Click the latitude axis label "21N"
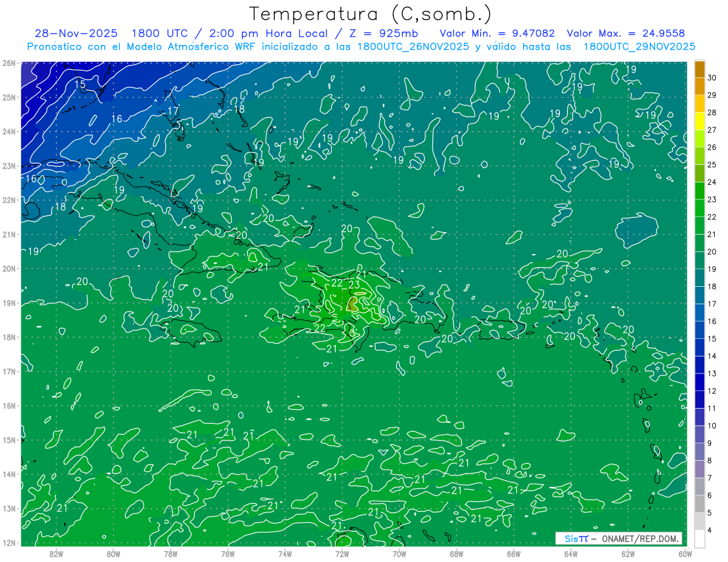 point(9,234)
